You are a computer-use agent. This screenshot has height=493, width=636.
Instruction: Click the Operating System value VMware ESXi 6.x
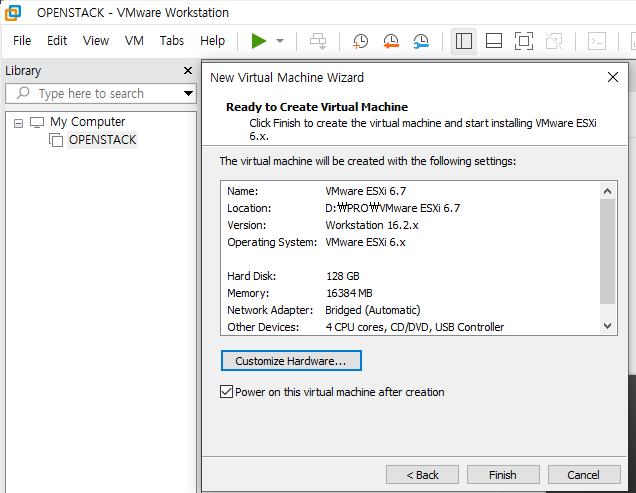(365, 242)
